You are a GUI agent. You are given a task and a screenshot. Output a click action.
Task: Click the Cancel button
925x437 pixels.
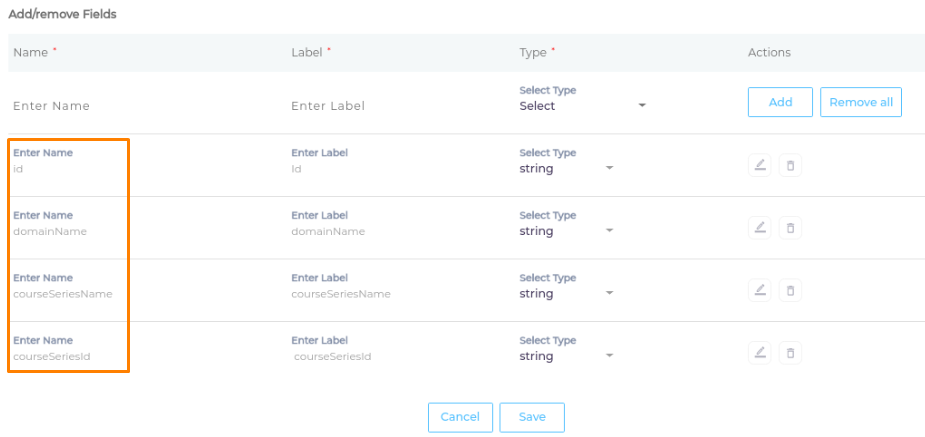click(460, 417)
